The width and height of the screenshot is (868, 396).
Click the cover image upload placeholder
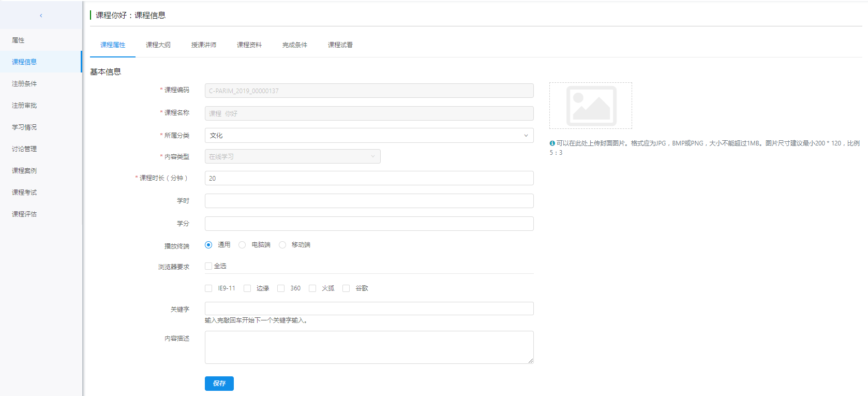pos(590,106)
